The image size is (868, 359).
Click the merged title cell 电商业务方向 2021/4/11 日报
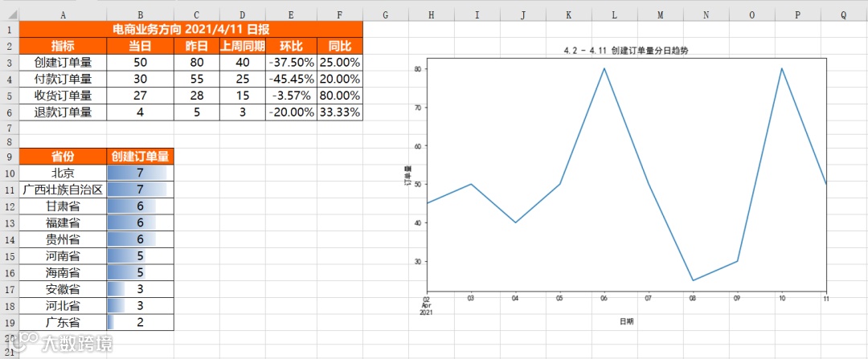click(x=191, y=30)
